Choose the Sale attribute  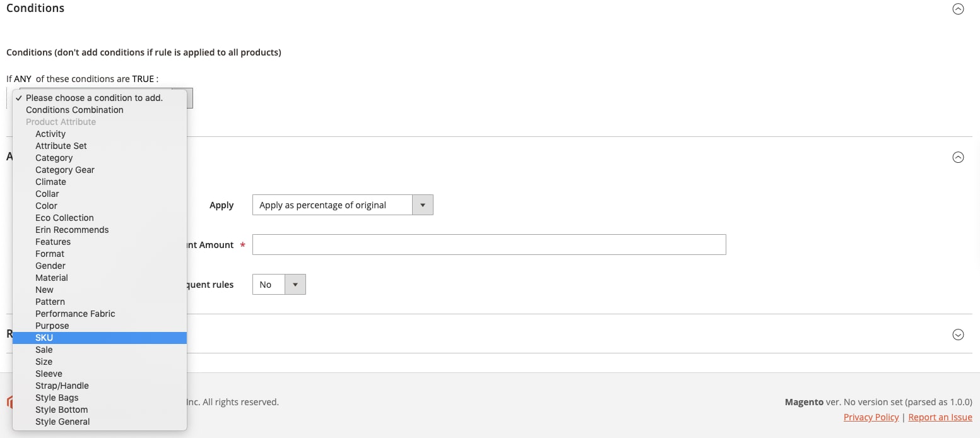pyautogui.click(x=100, y=350)
